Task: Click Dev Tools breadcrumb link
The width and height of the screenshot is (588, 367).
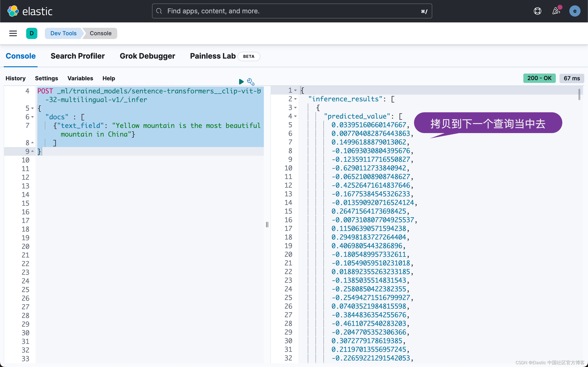Action: (x=63, y=33)
